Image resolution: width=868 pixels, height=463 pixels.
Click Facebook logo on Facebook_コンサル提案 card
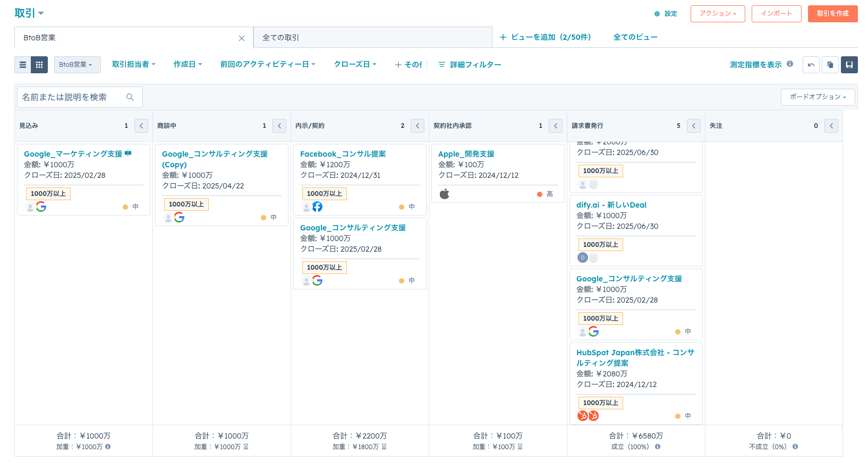317,207
